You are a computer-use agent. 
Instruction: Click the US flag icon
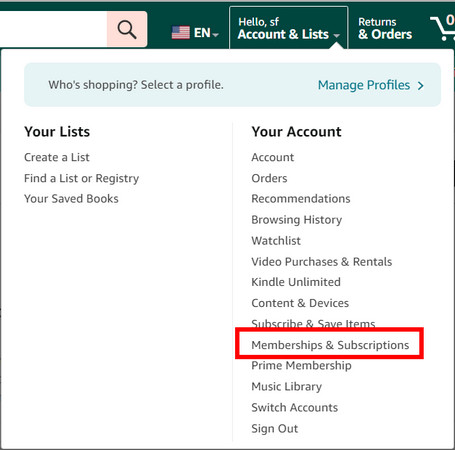pyautogui.click(x=181, y=33)
